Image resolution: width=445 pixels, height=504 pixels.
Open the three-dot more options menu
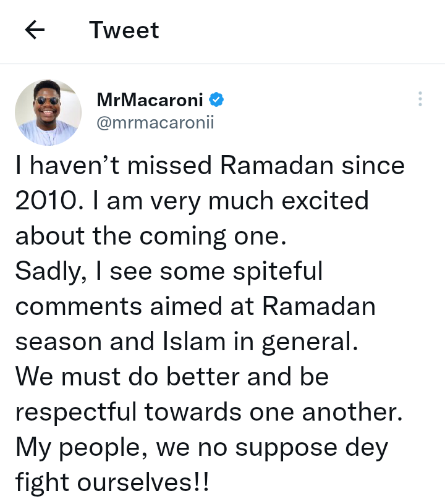click(x=420, y=99)
